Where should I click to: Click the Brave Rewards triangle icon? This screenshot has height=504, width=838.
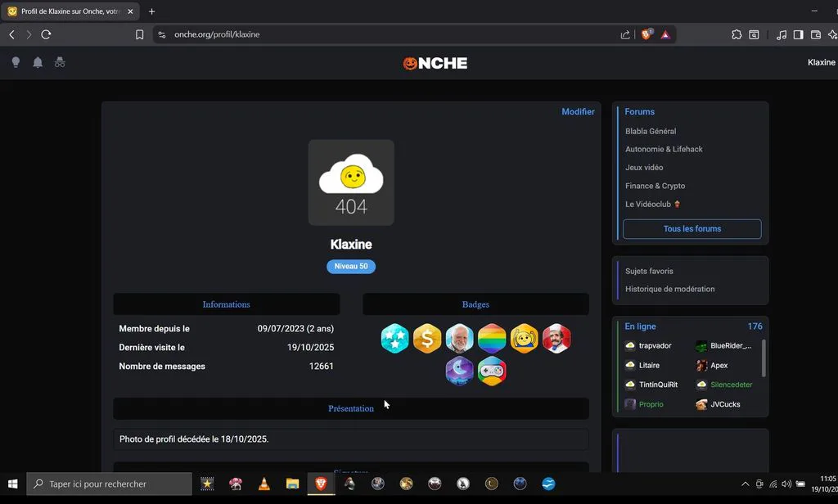[665, 34]
